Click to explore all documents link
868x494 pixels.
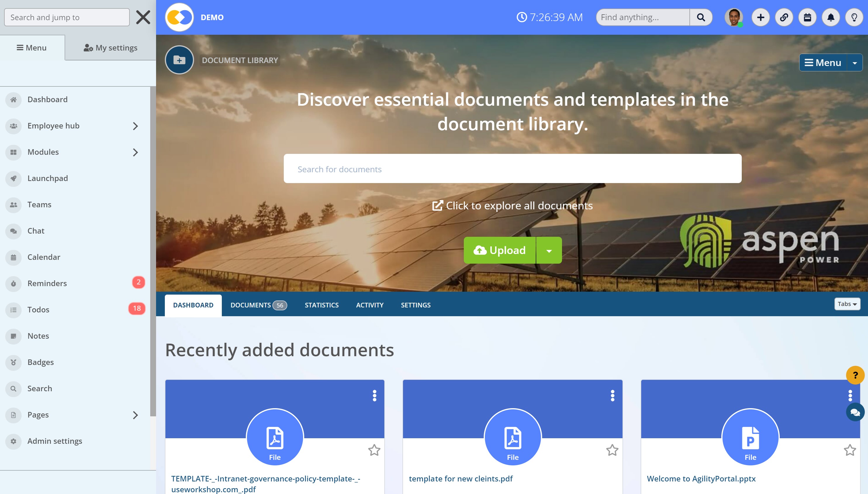point(512,206)
